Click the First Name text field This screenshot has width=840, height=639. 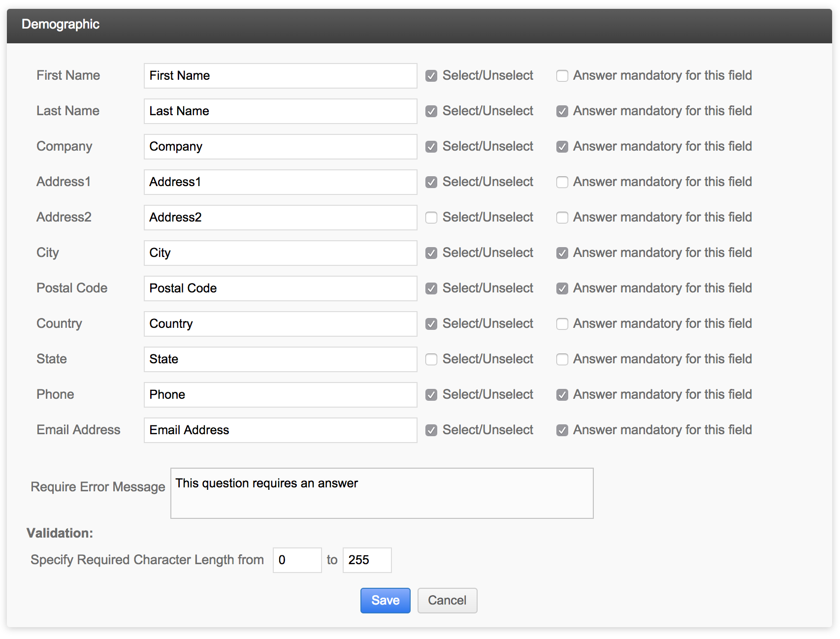pyautogui.click(x=281, y=76)
